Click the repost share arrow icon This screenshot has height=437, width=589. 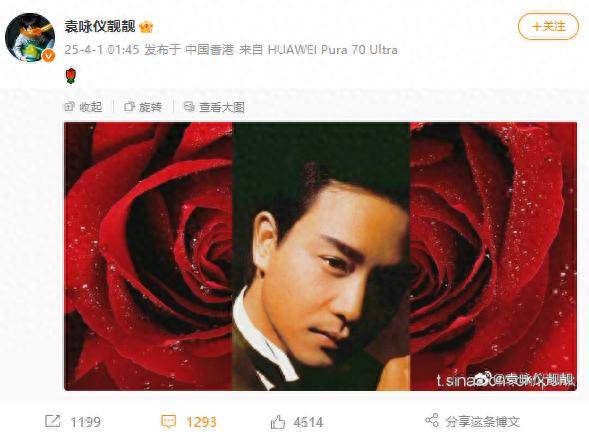pos(52,421)
